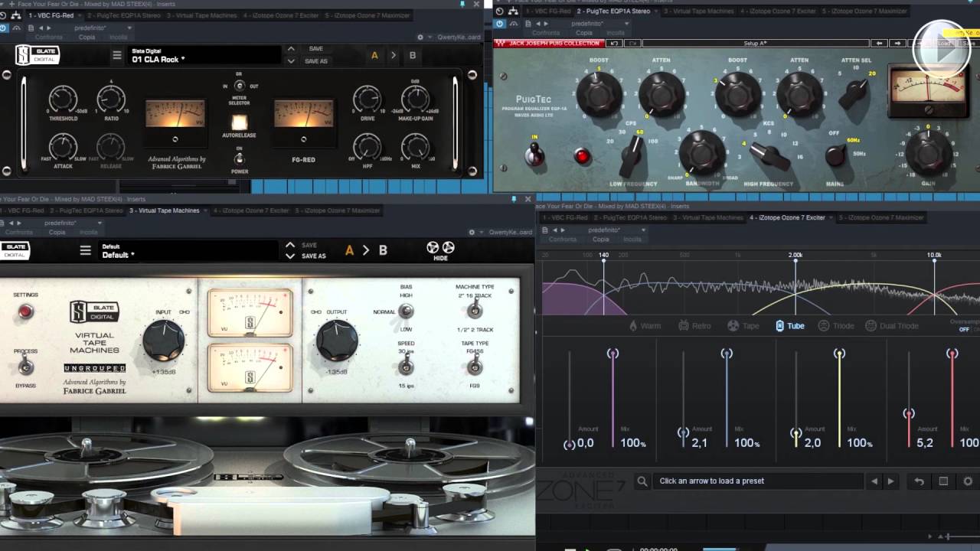Select the 3 - Virtual Tape Machines tab

[x=164, y=210]
